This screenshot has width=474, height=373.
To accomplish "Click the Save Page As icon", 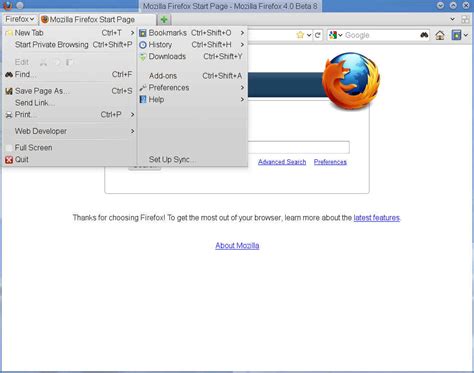I will pos(9,91).
